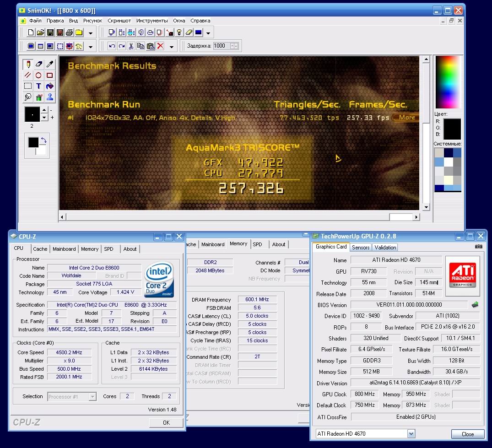Screen dimensions: 492x448
Task: Click the New document icon
Action: coord(31,32)
